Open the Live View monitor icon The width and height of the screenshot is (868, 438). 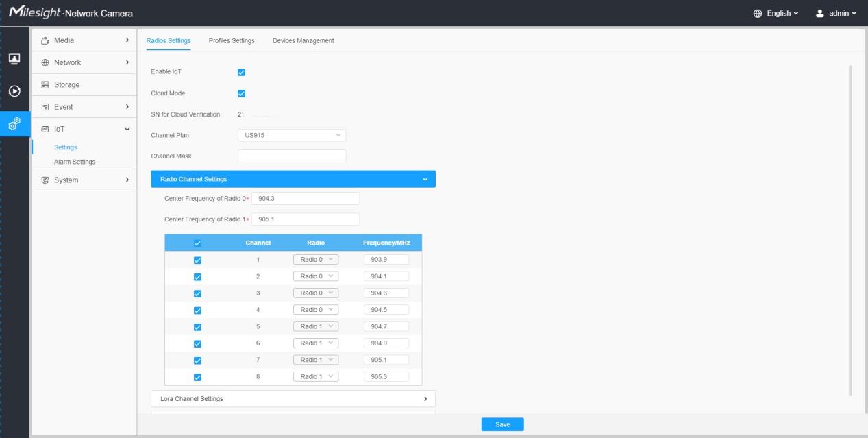[x=14, y=59]
